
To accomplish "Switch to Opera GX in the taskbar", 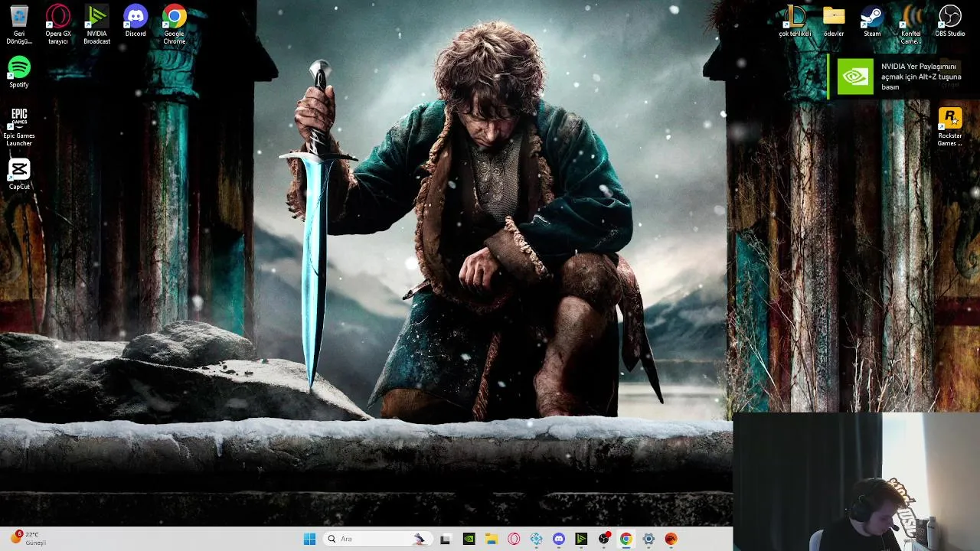I will pyautogui.click(x=514, y=539).
